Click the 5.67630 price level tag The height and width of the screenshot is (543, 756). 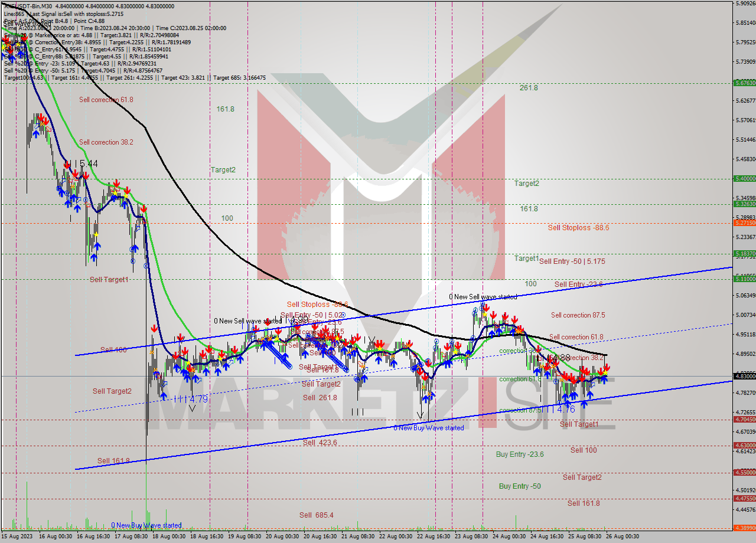coord(744,83)
